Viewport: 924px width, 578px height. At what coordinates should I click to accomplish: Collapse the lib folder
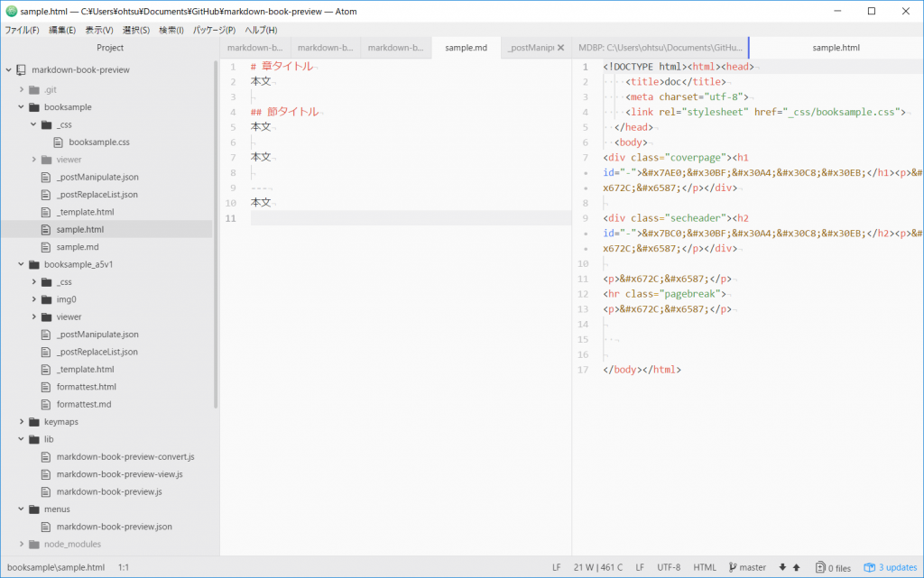pos(21,439)
